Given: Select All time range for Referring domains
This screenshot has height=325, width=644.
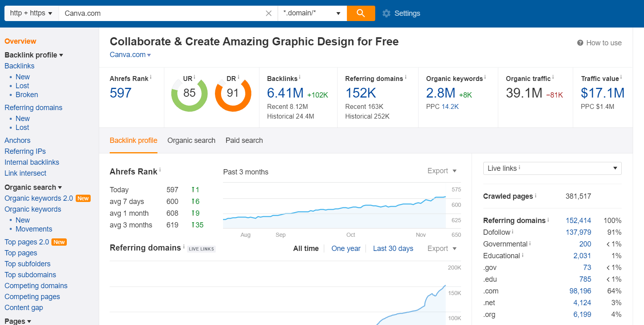Looking at the screenshot, I should coord(306,249).
